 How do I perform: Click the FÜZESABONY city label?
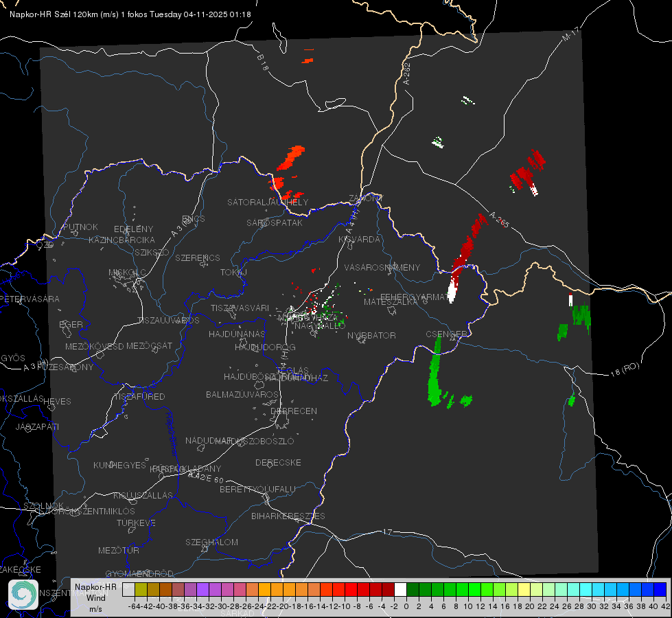click(x=65, y=367)
